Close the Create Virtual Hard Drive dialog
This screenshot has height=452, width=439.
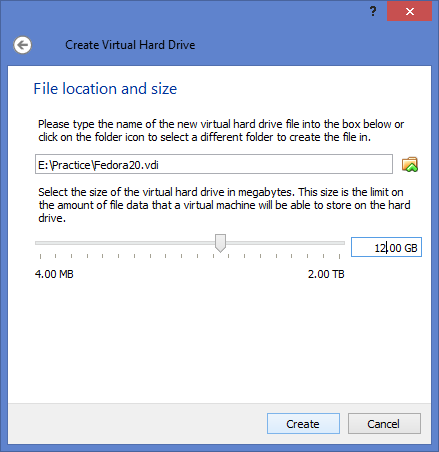410,12
